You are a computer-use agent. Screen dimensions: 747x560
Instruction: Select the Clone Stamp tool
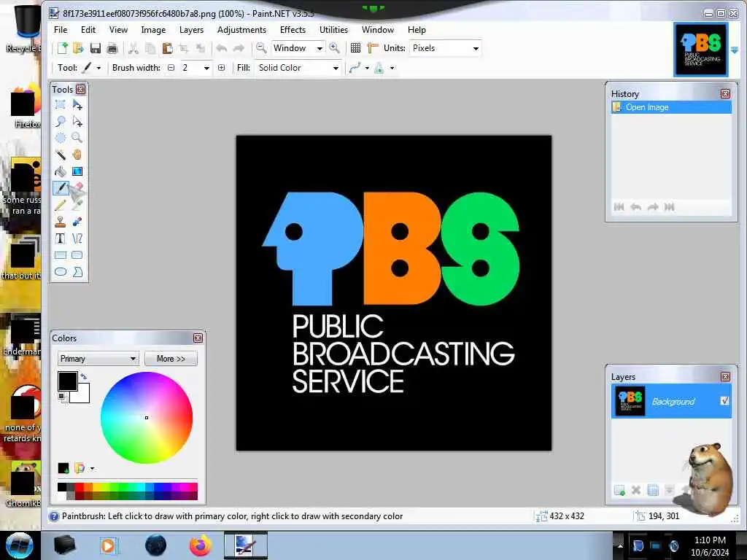click(x=61, y=222)
